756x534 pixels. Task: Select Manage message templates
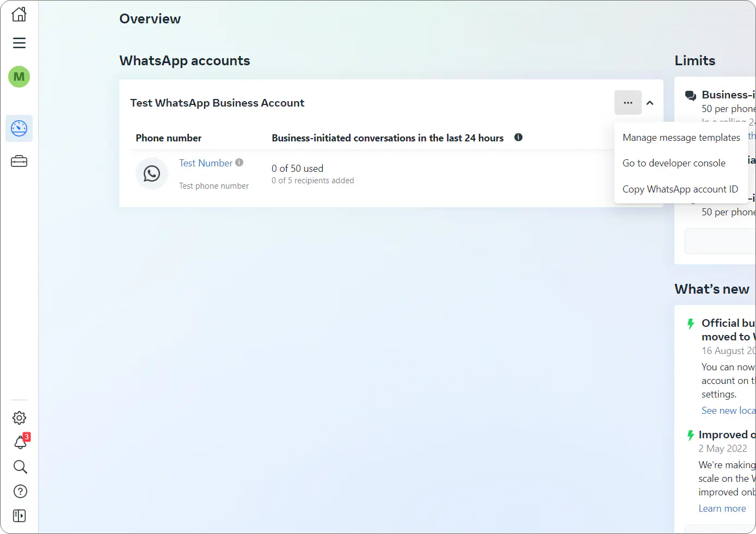tap(681, 138)
